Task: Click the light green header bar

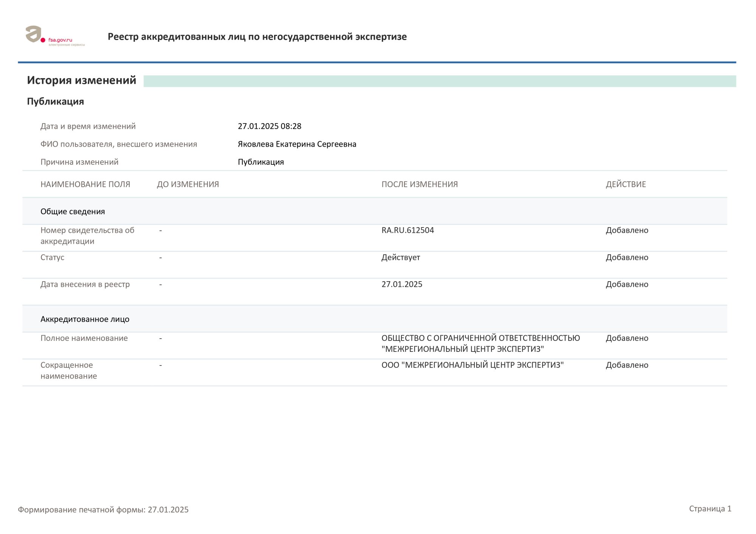Action: point(439,81)
